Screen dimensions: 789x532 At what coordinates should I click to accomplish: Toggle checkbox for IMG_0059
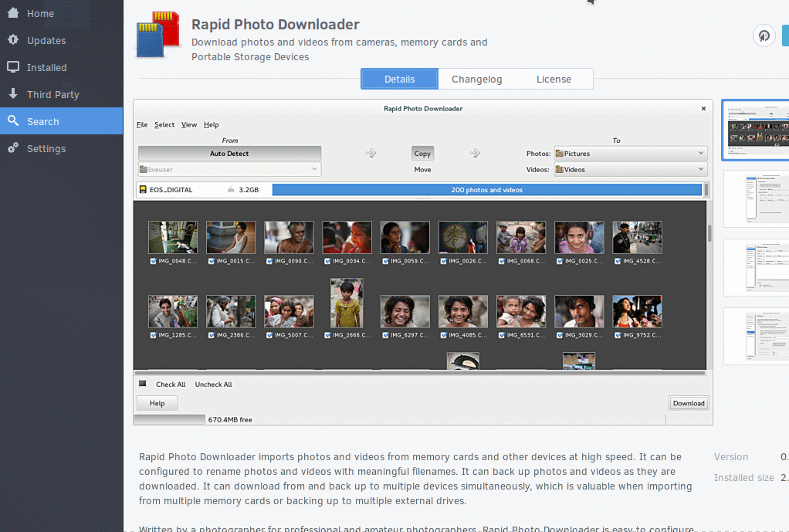(385, 261)
